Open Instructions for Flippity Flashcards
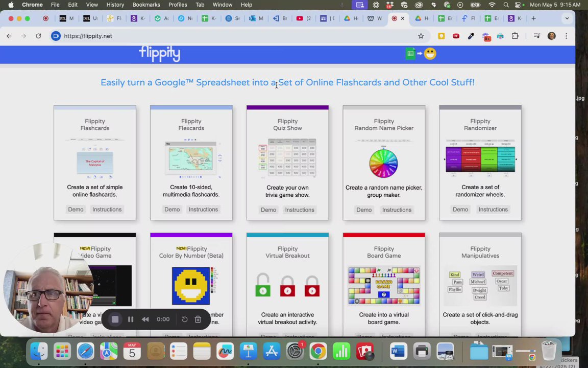588x368 pixels. 107,210
